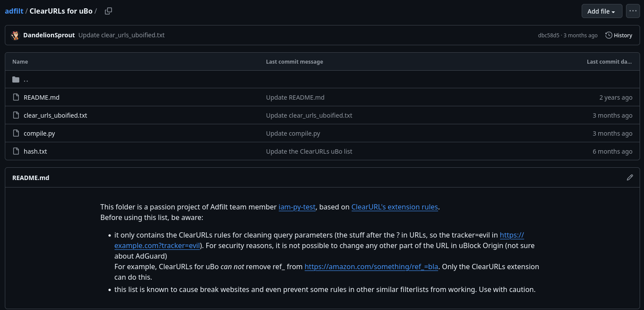Click DandelionSprout's avatar image
The image size is (644, 310).
click(x=15, y=35)
